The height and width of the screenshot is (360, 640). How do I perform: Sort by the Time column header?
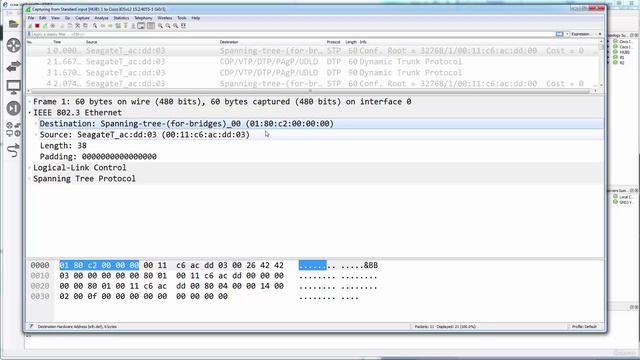[57, 42]
